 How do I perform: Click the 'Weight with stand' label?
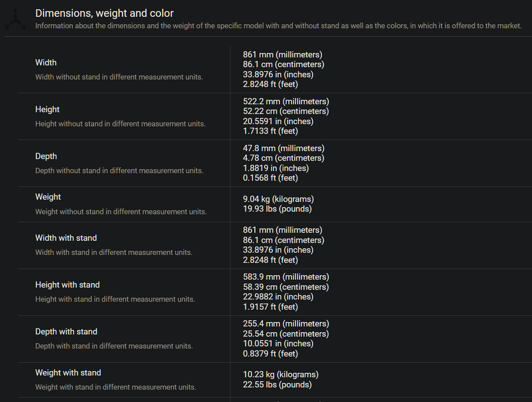click(x=68, y=373)
